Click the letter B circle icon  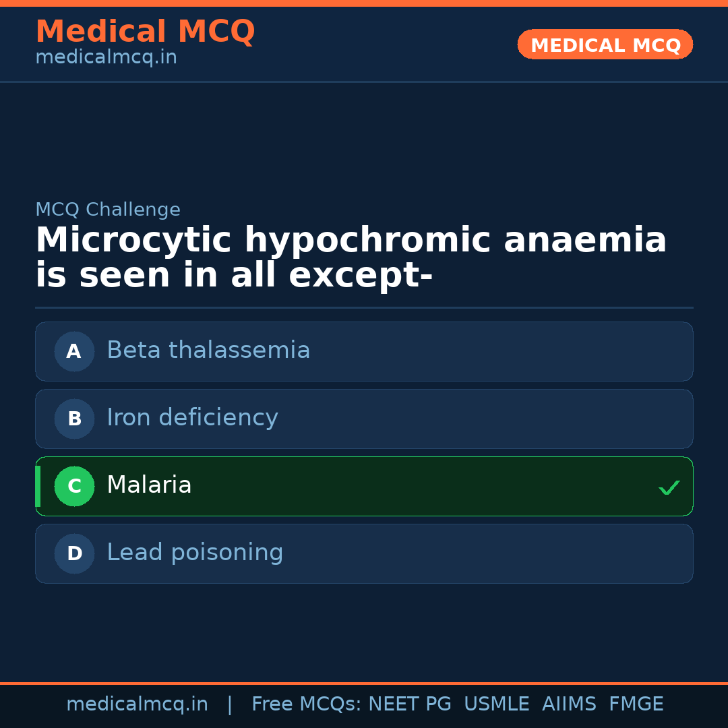(74, 419)
